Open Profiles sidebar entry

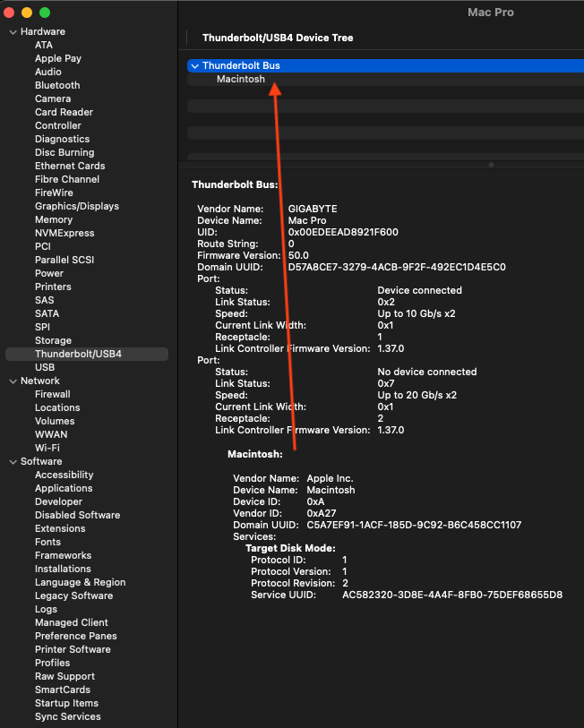click(x=52, y=664)
